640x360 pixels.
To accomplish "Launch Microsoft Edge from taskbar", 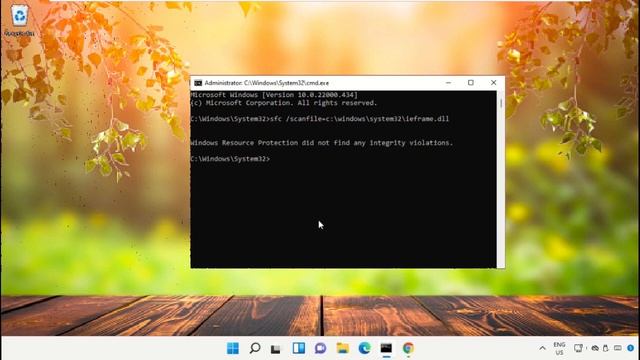I will click(x=364, y=348).
